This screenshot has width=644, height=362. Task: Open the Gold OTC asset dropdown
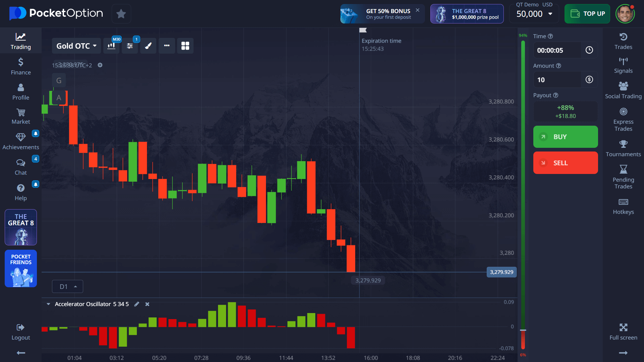click(x=76, y=46)
